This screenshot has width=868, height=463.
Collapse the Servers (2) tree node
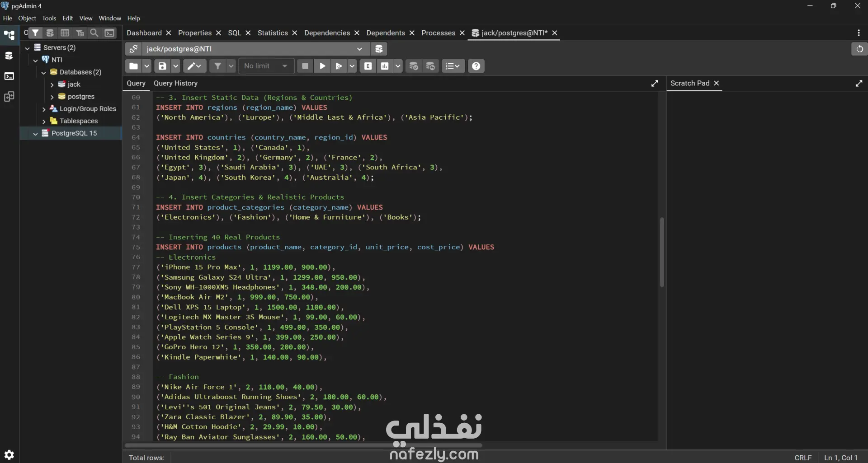point(28,48)
